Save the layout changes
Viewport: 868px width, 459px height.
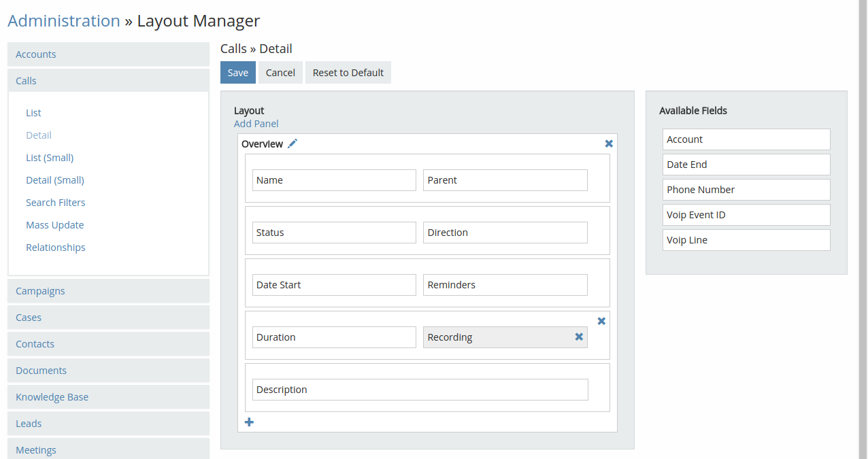point(237,73)
